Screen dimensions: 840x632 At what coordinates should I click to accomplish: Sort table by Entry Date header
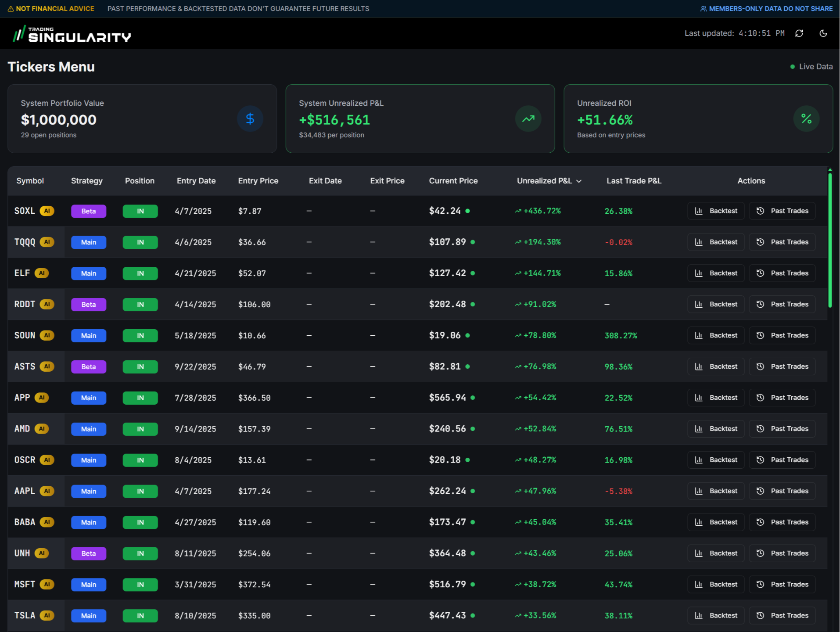[x=196, y=181]
